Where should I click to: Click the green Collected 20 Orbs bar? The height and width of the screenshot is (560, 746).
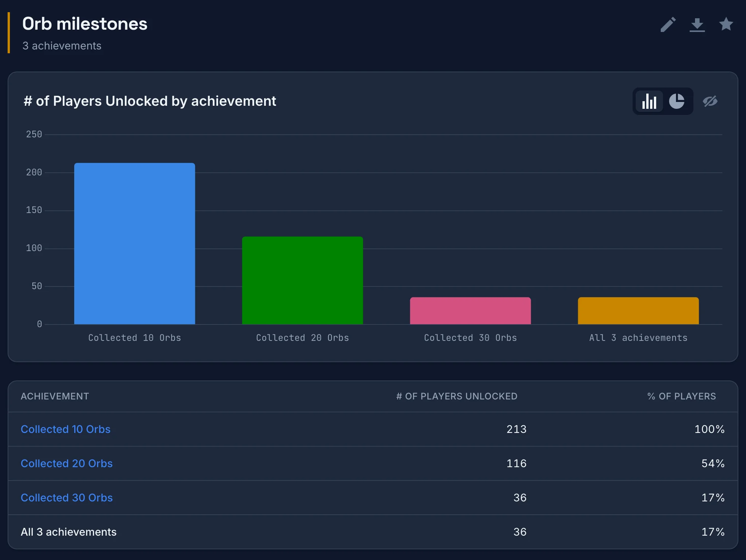click(303, 280)
